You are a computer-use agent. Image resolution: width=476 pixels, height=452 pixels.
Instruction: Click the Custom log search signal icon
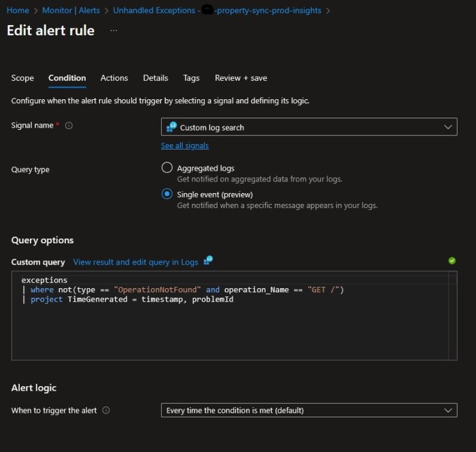[171, 127]
